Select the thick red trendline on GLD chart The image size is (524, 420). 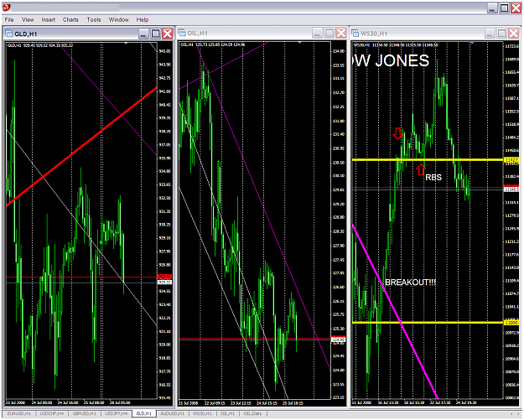pos(81,147)
